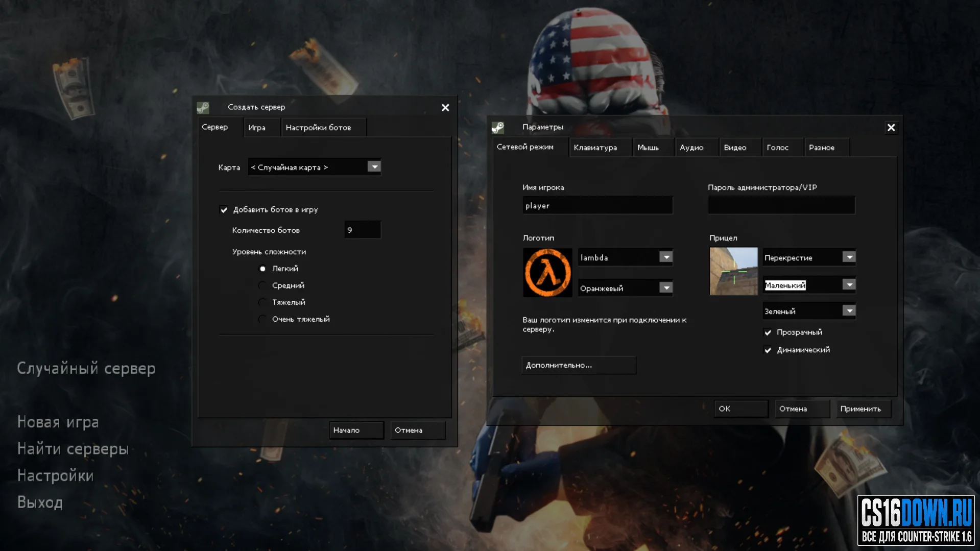Click the crosshair preview thumbnail

click(733, 271)
